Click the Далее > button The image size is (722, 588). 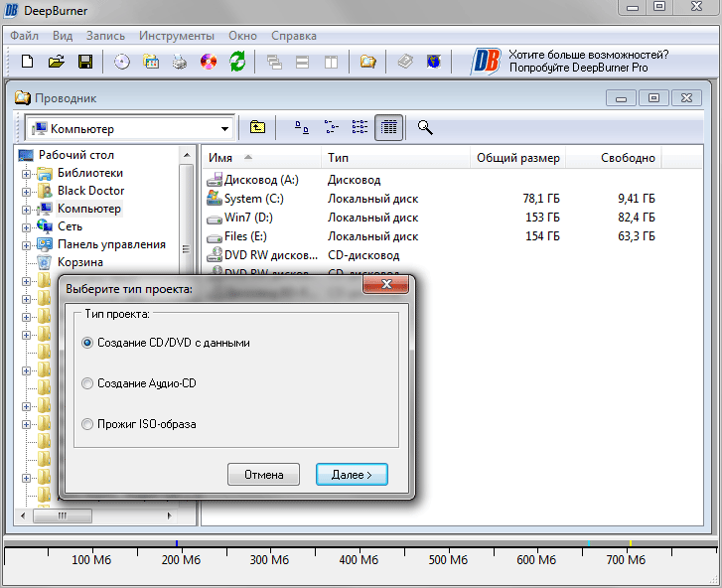tap(352, 474)
